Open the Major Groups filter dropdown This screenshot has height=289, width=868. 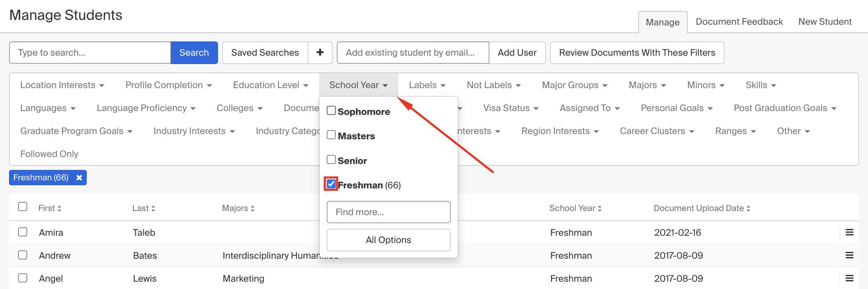pos(575,85)
